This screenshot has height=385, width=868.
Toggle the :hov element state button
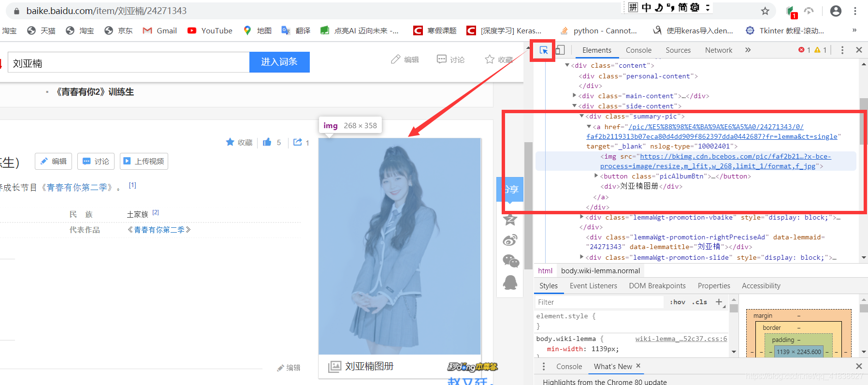pos(677,302)
